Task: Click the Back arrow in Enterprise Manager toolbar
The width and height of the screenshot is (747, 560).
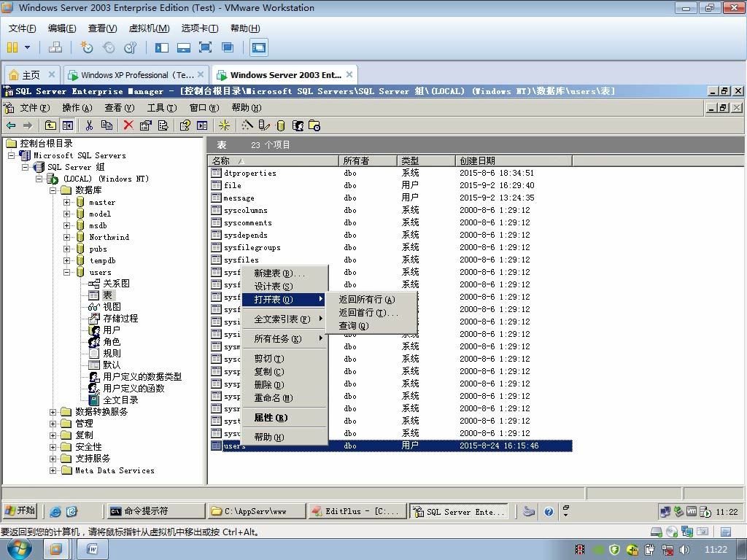Action: coord(11,125)
